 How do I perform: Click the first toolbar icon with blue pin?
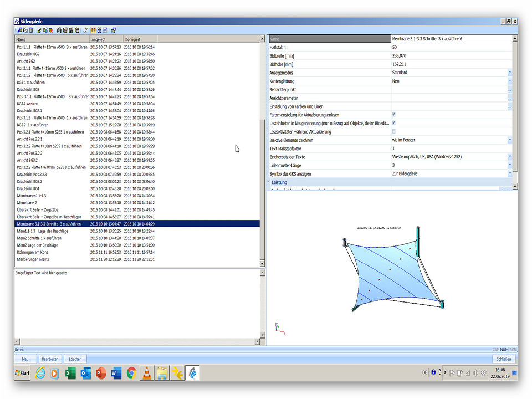[x=19, y=30]
